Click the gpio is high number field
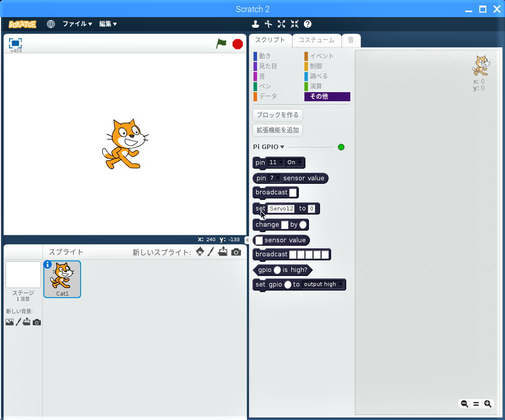Screen dimensions: 505x420 pos(277,270)
